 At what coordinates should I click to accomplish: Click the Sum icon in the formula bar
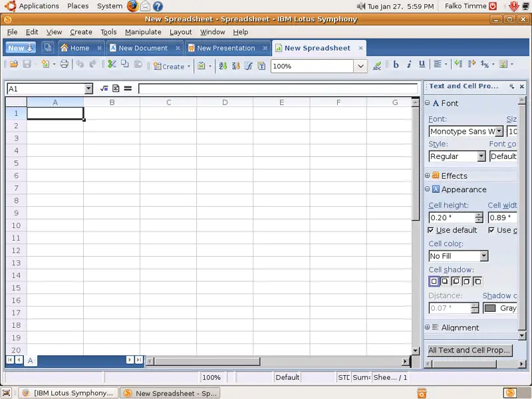click(x=116, y=88)
